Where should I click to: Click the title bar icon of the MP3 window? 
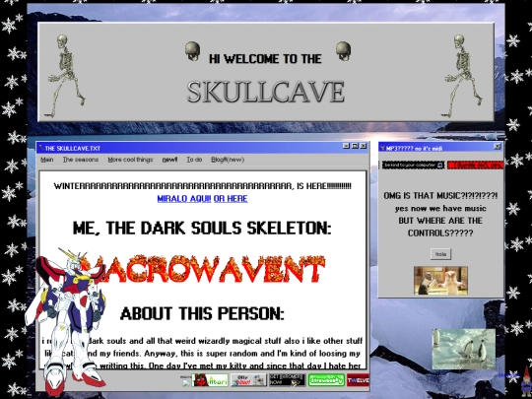point(382,148)
